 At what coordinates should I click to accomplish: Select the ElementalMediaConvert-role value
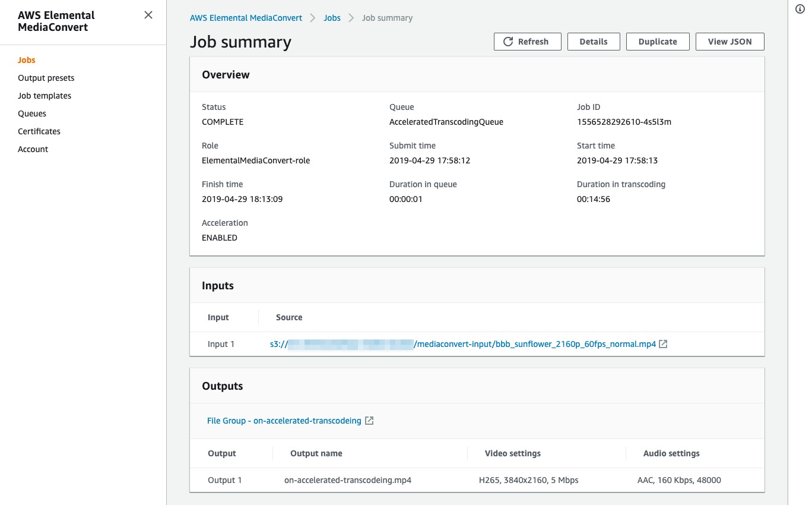click(256, 160)
